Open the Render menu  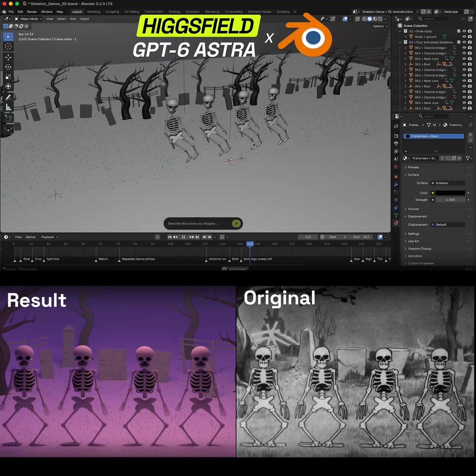32,12
